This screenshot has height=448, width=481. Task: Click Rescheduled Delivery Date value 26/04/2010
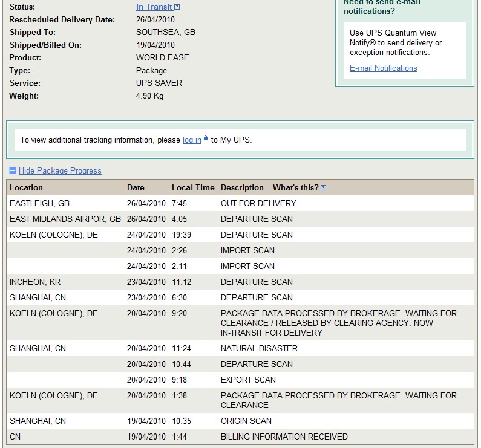coord(155,19)
